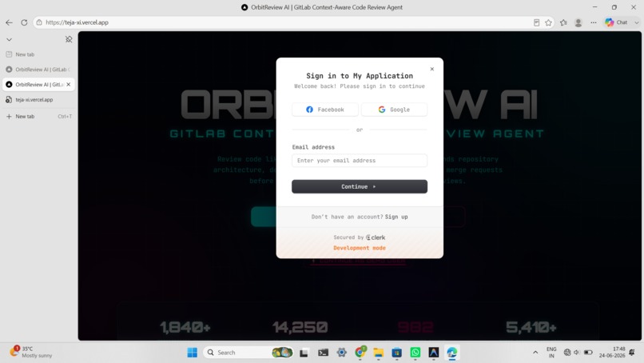This screenshot has height=363, width=644.
Task: Collapse the vertical tabs chevron
Action: [x=9, y=39]
